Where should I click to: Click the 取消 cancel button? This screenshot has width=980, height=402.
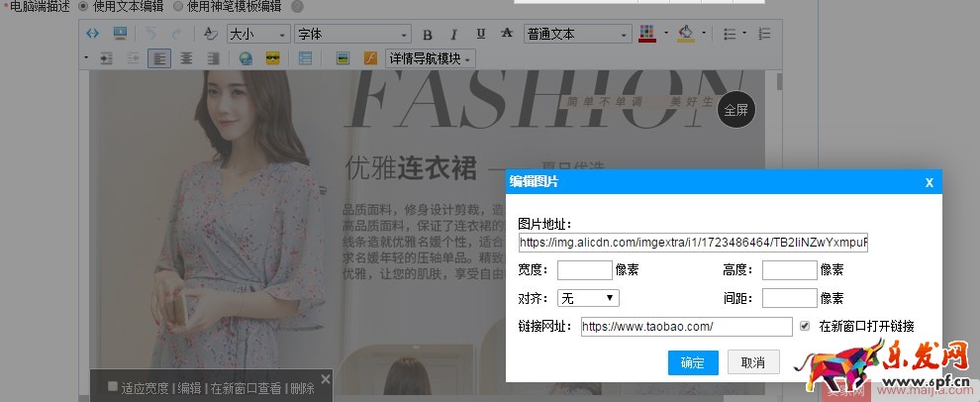point(753,362)
